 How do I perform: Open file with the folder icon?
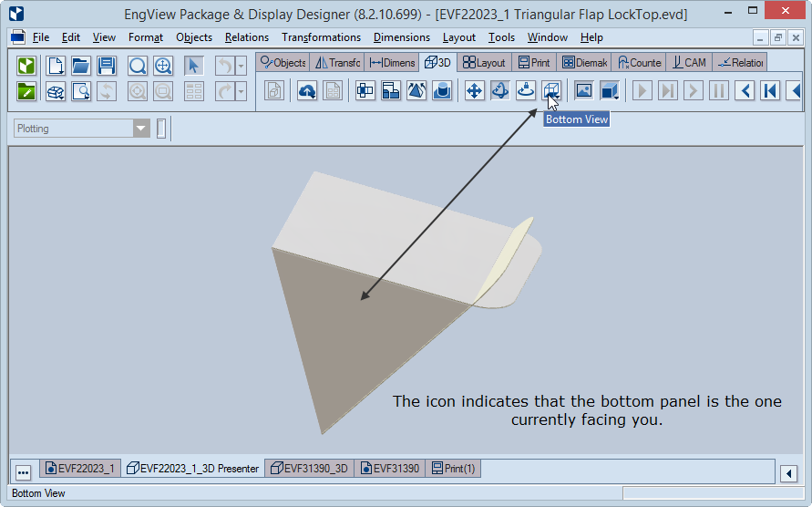point(80,66)
